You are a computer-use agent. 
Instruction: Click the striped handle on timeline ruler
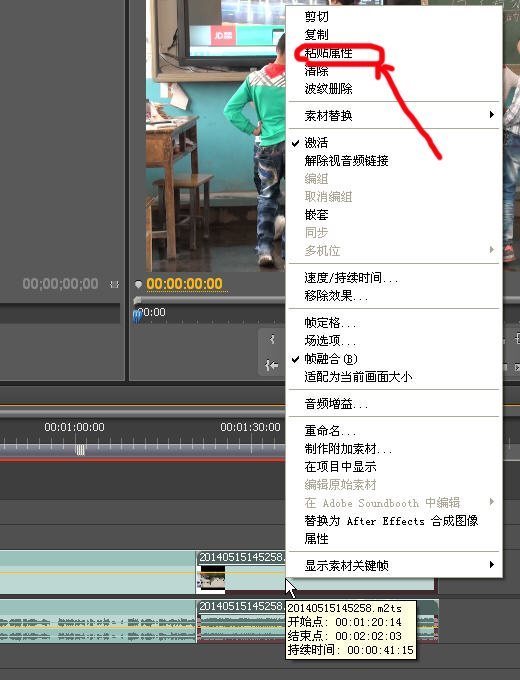80,450
